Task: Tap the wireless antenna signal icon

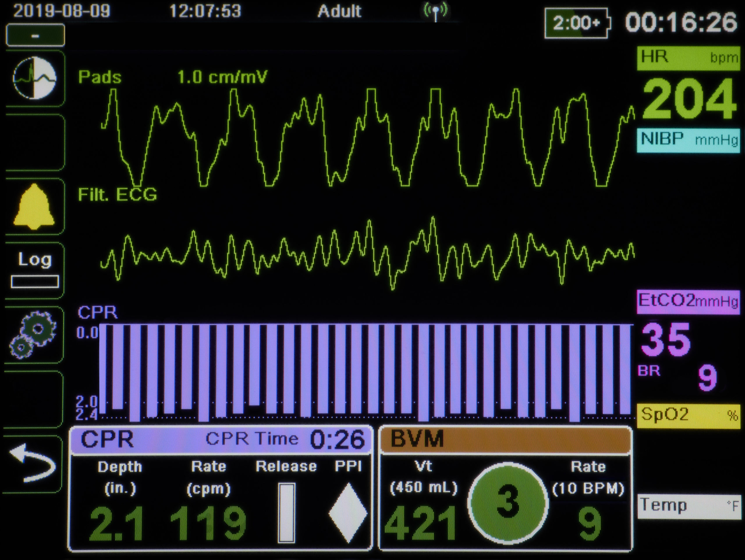Action: point(435,12)
